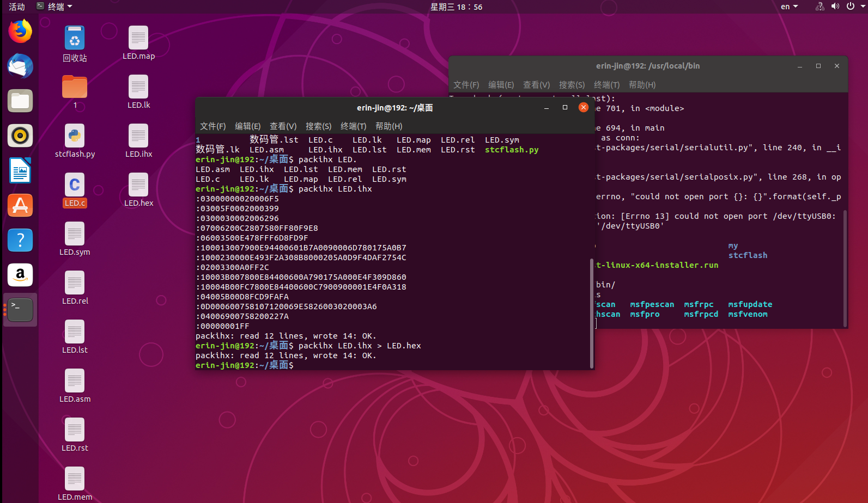Launch Thunderbird mail from dock
868x503 pixels.
[x=20, y=66]
